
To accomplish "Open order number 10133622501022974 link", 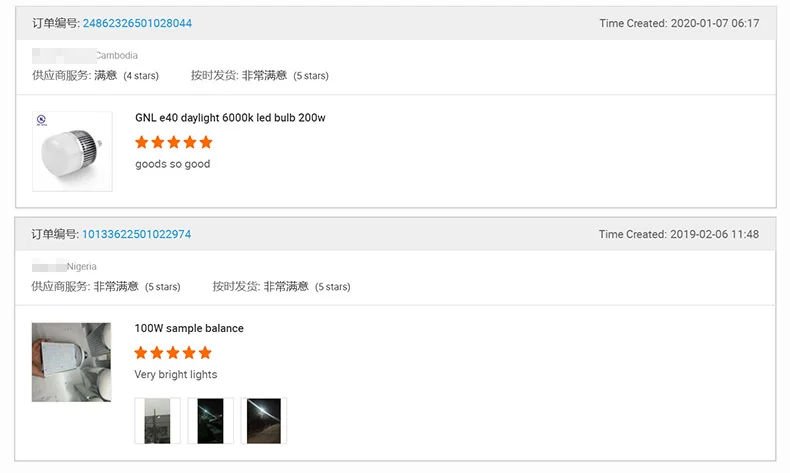I will coord(136,234).
